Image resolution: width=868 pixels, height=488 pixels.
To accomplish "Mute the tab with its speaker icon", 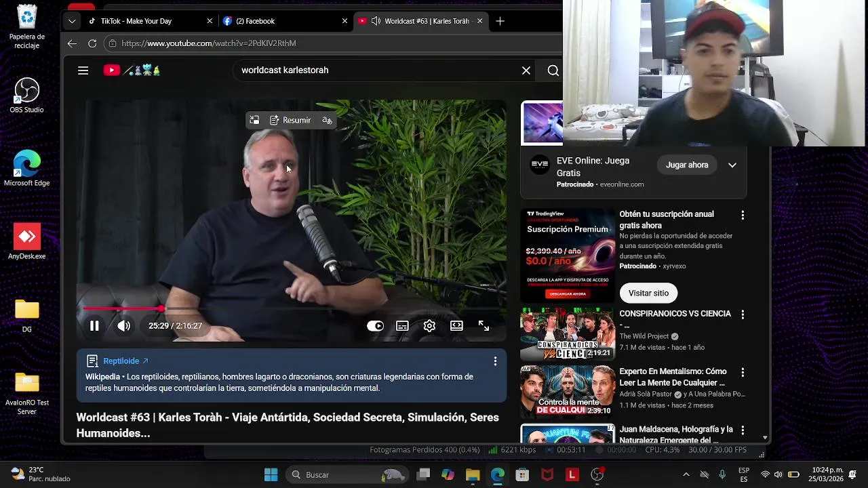I will pos(376,21).
